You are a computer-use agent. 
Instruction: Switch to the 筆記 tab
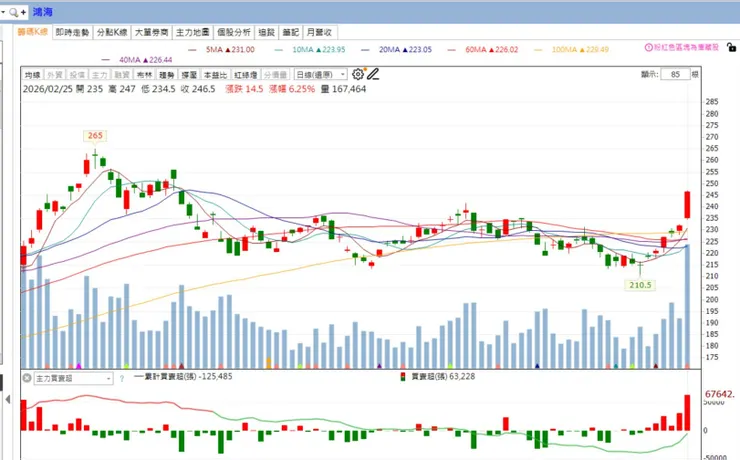tap(291, 32)
